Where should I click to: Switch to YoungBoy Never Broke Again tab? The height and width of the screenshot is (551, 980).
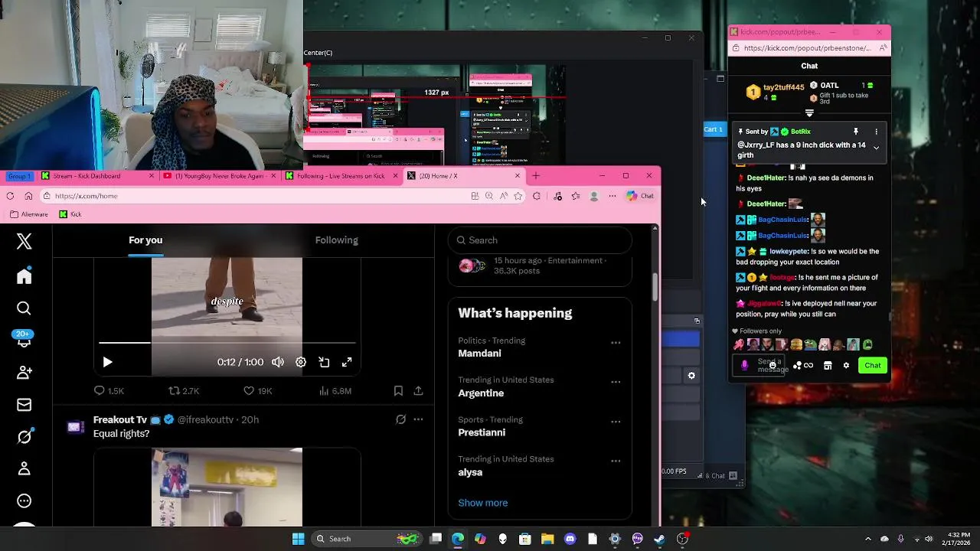click(x=220, y=176)
